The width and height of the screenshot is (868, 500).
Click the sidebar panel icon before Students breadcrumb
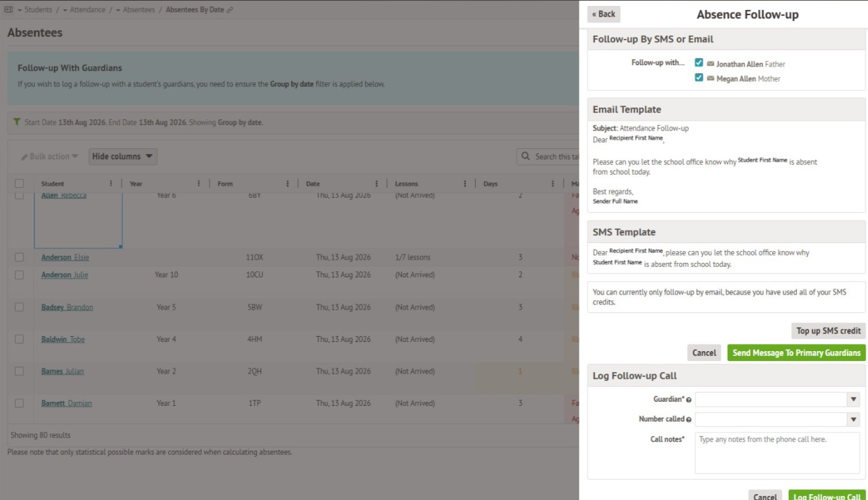coord(9,10)
